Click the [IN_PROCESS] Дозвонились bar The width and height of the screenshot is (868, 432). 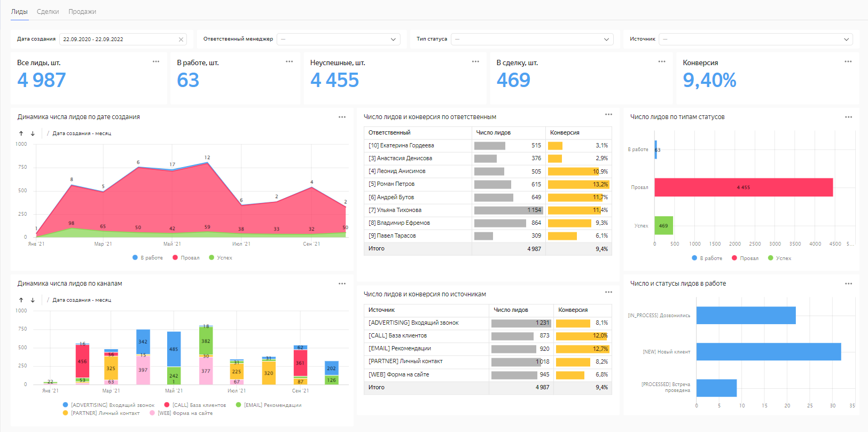[x=746, y=315]
